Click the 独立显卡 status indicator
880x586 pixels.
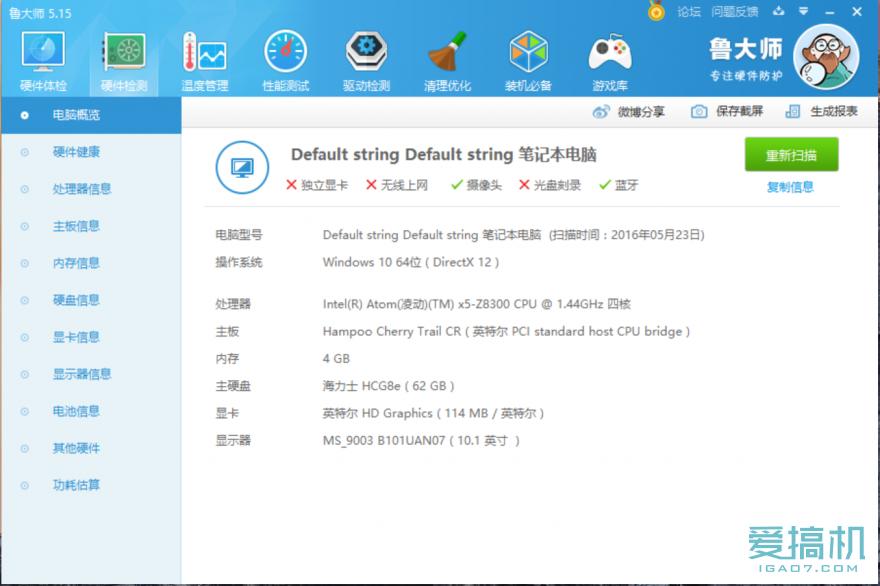pyautogui.click(x=317, y=185)
